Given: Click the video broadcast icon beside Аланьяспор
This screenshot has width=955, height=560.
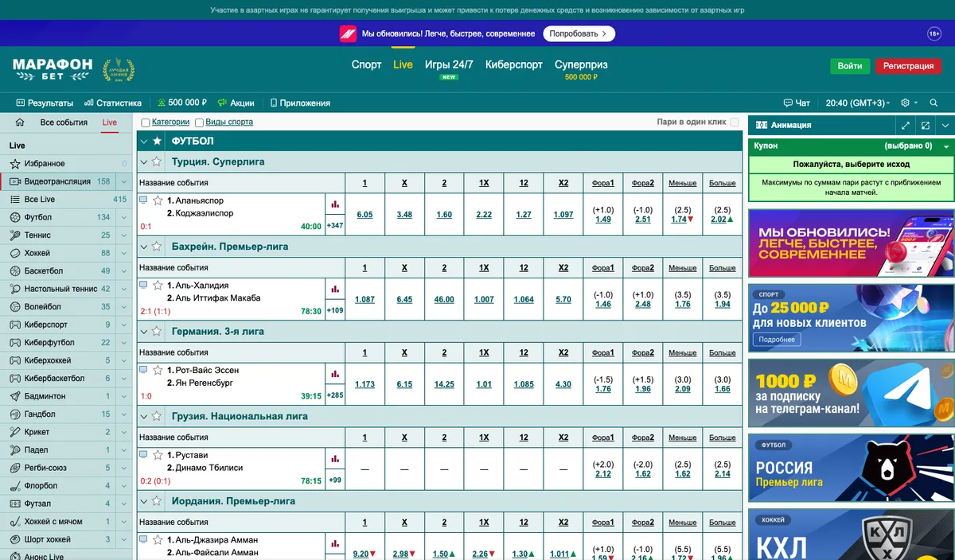Looking at the screenshot, I should 143,200.
